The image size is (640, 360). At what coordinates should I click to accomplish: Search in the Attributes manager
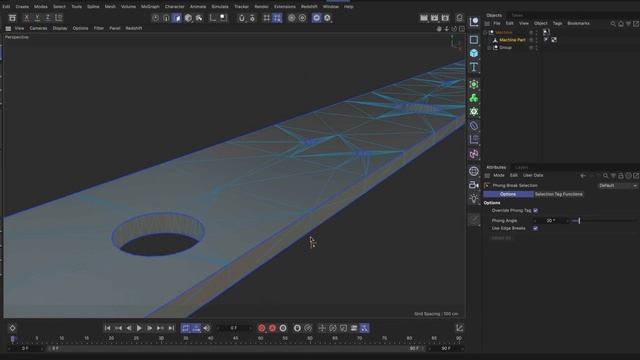[x=606, y=176]
